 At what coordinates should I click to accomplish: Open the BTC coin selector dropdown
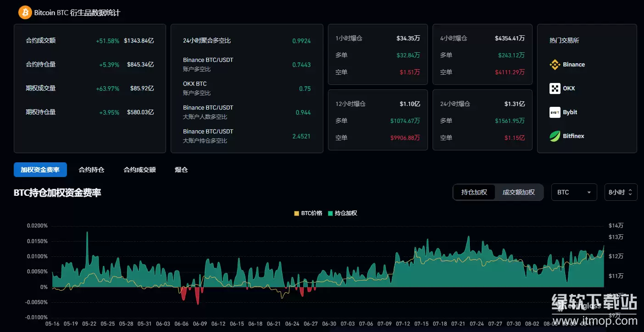pos(574,192)
